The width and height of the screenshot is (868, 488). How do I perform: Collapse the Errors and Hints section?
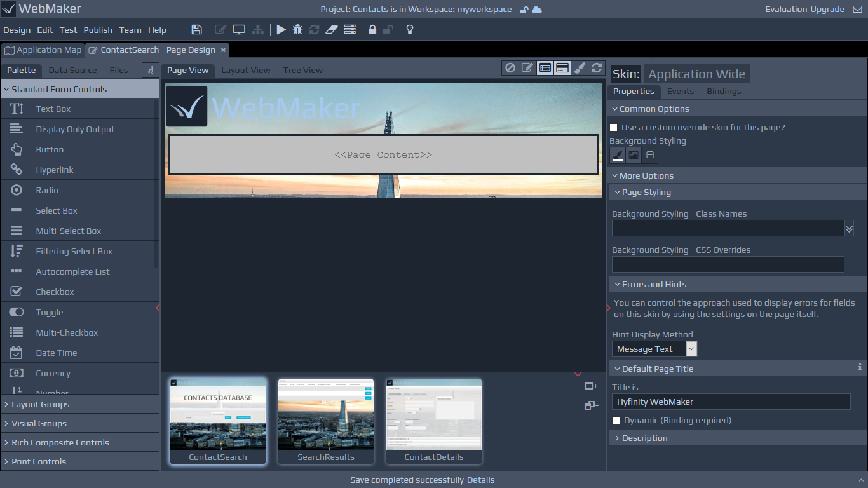tap(737, 284)
